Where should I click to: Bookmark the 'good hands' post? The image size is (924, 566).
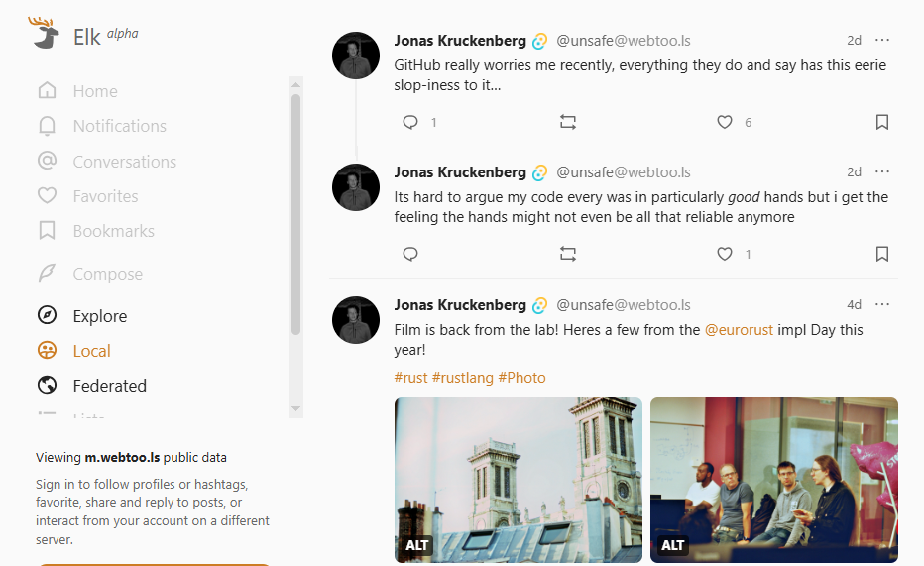point(881,254)
